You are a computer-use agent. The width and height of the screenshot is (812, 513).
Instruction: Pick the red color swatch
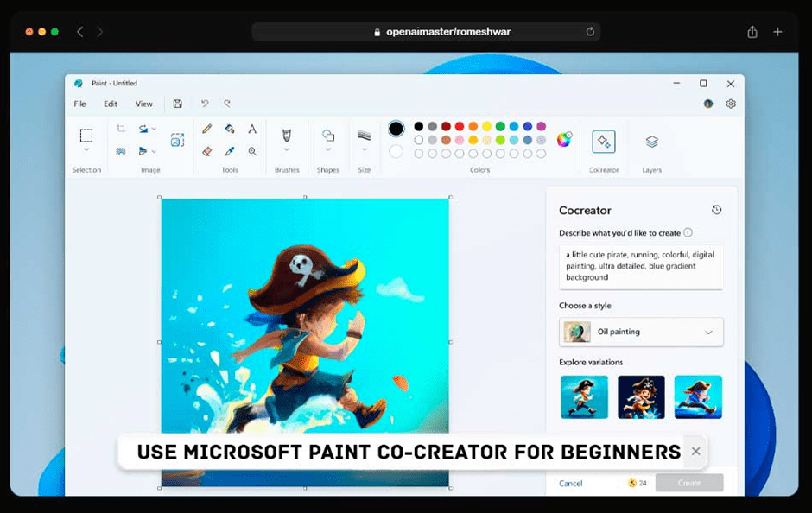(x=459, y=125)
